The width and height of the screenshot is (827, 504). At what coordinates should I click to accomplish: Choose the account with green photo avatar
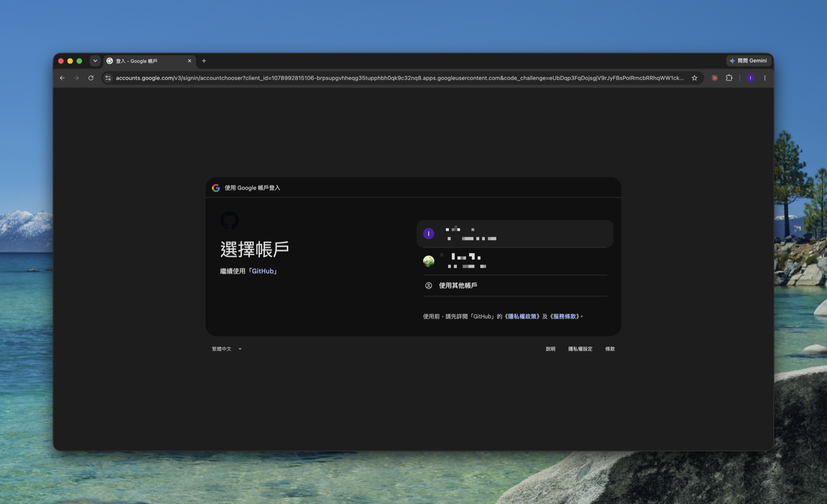515,261
